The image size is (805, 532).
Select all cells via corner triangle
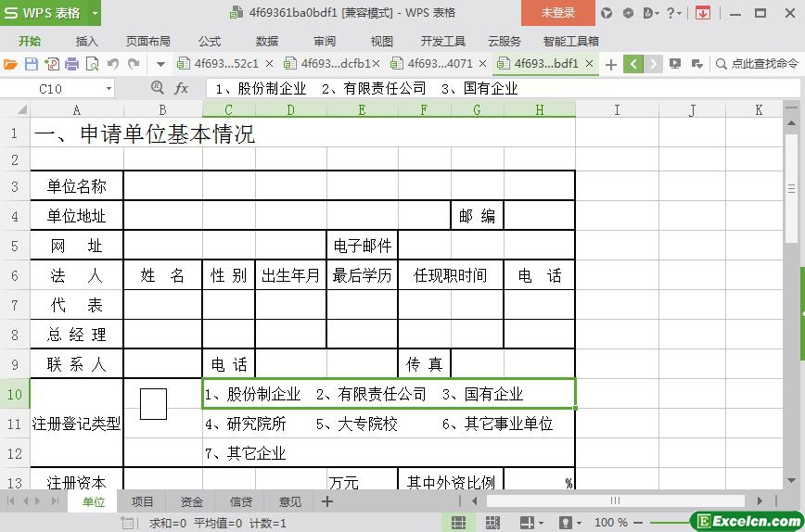22,109
